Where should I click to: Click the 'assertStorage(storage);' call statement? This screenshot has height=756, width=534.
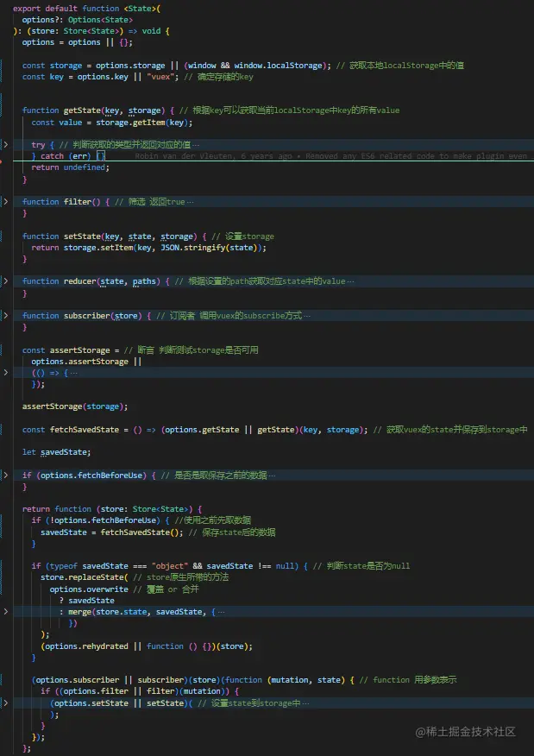(75, 406)
